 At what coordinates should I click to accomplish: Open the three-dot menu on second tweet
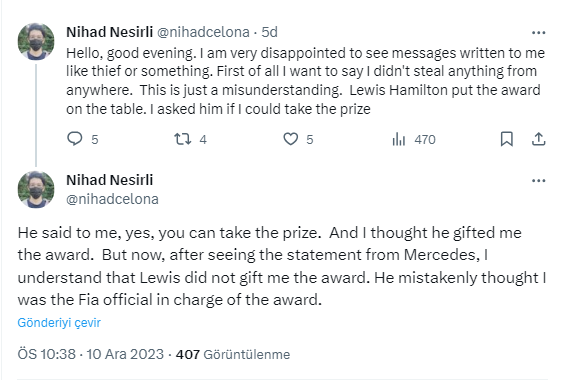pos(538,181)
